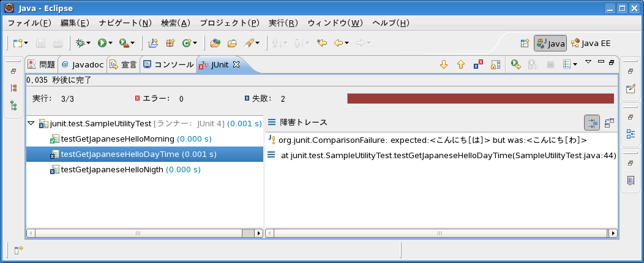
Task: Click the orange hierarchy icon in left trim
Action: point(13,88)
